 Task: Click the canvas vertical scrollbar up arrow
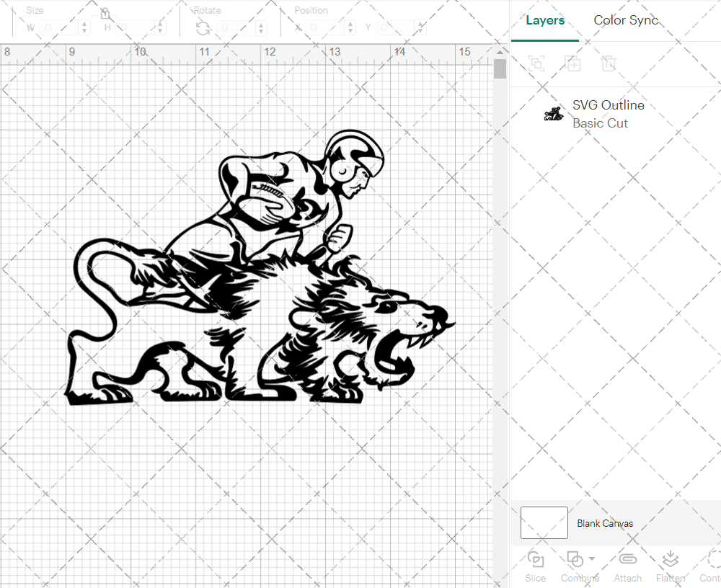pyautogui.click(x=500, y=53)
